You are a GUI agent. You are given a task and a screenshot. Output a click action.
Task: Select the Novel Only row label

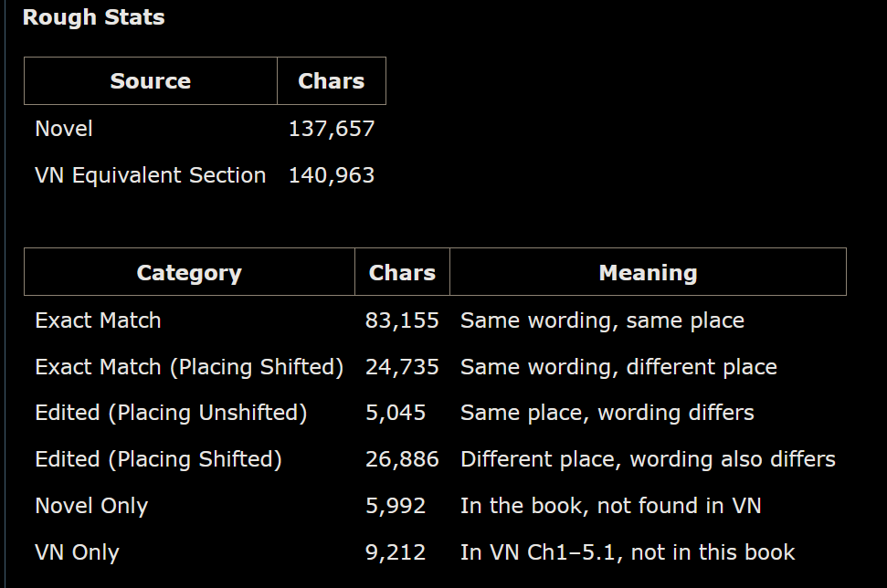(91, 506)
